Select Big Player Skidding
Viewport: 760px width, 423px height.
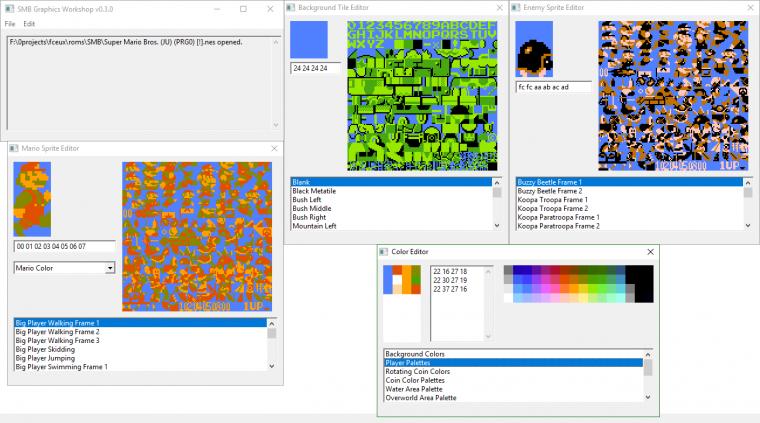pos(141,349)
